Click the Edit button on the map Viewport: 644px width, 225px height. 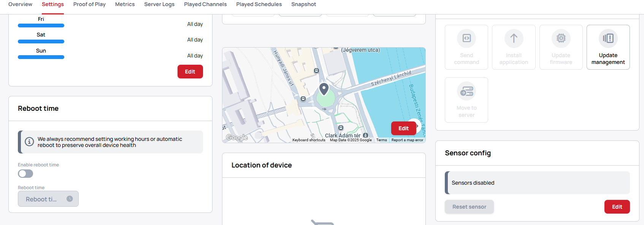tap(403, 128)
